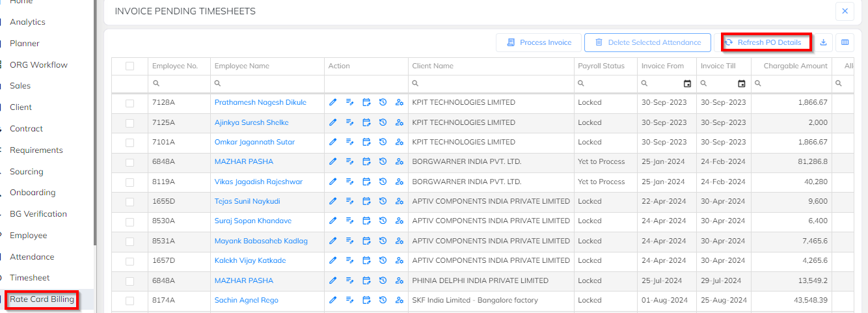The image size is (868, 313).
Task: Toggle the select-all header checkbox
Action: click(x=129, y=66)
